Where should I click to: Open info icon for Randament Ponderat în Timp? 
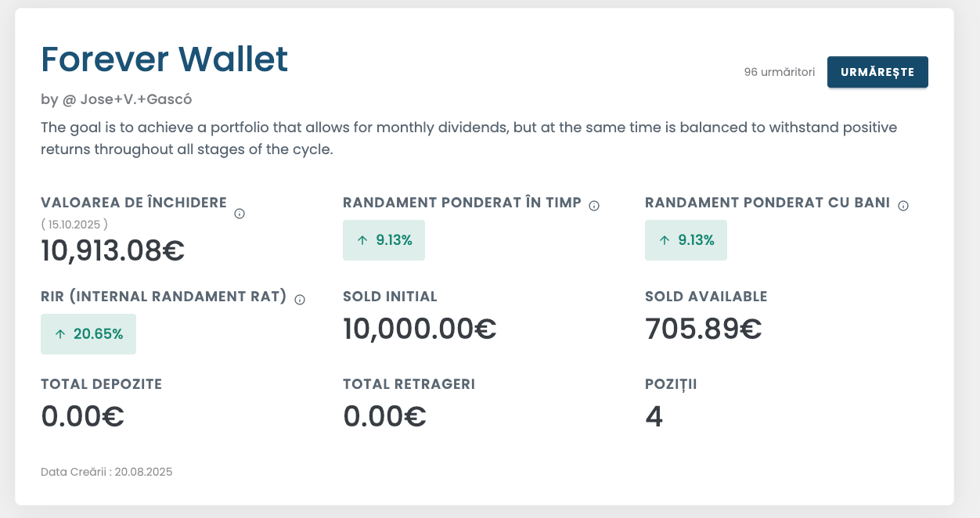tap(594, 206)
